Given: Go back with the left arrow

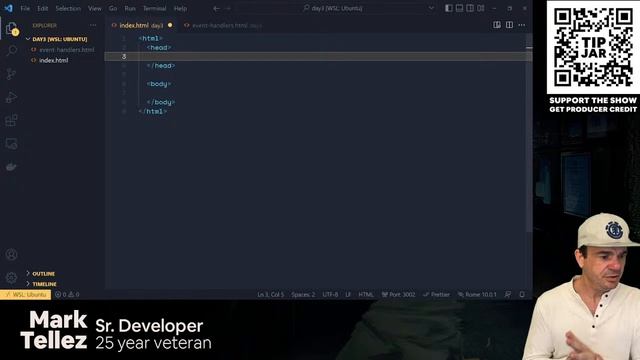Looking at the screenshot, I should 216,8.
